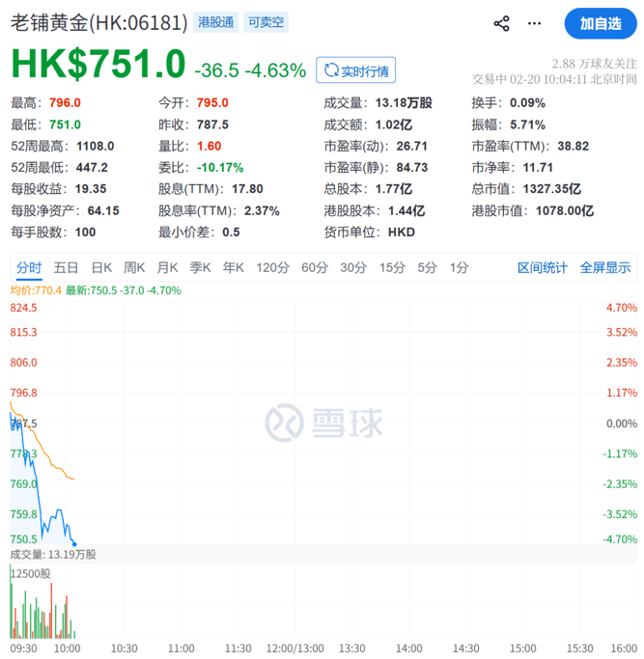The height and width of the screenshot is (659, 644).
Task: Switch to 60分 interval tab
Action: pyautogui.click(x=315, y=267)
